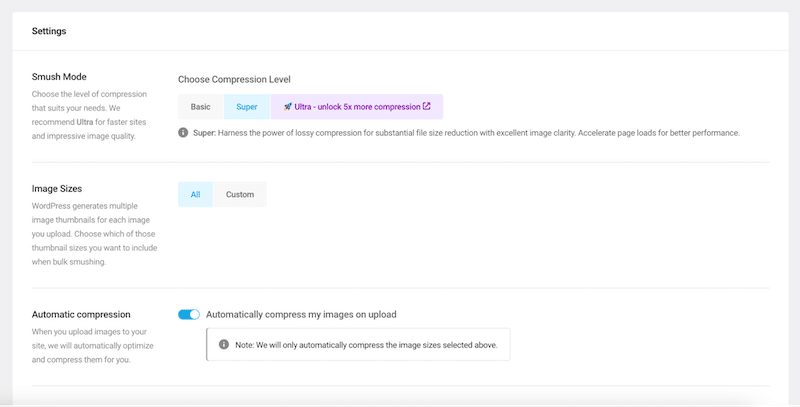Click the external link icon after Ultra text
The width and height of the screenshot is (800, 407).
tap(427, 106)
